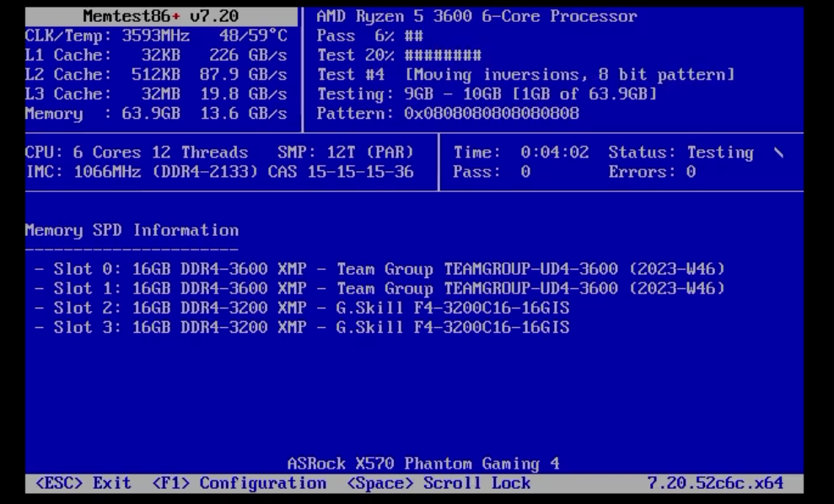The image size is (834, 504).
Task: Select the Slot 1 Team Group memory entry
Action: point(380,288)
